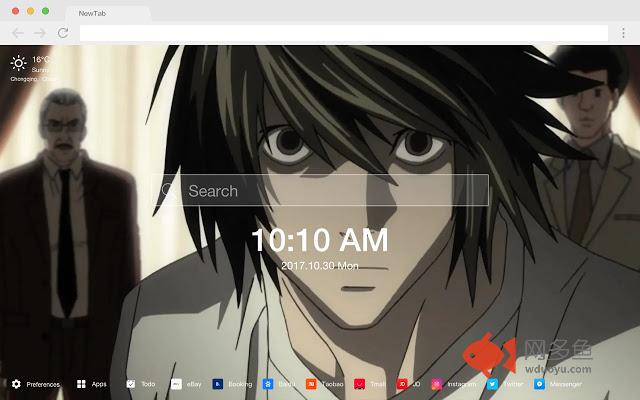The width and height of the screenshot is (640, 400).
Task: Open the Apps grid icon
Action: (x=81, y=384)
